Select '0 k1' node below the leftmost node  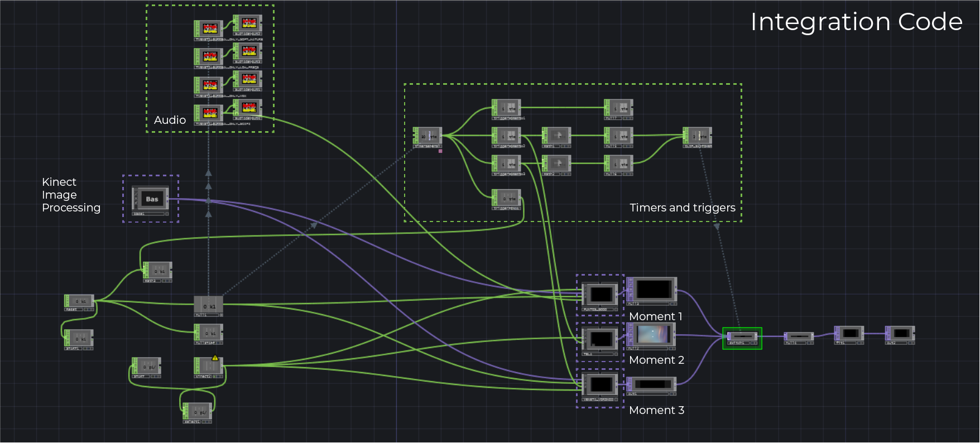(x=79, y=338)
